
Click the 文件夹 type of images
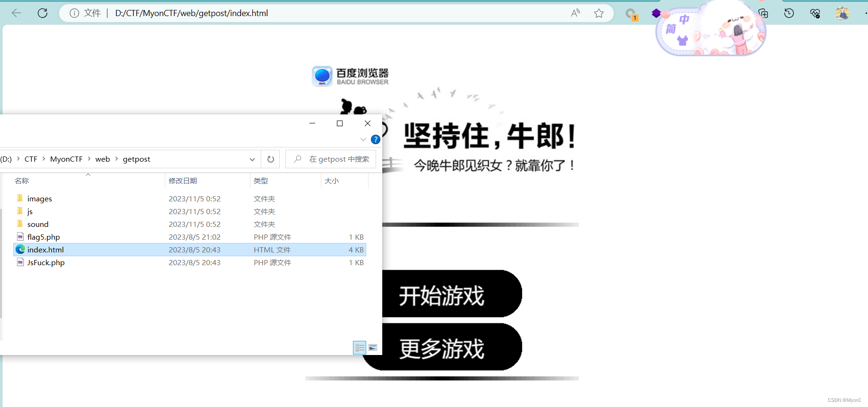[265, 199]
